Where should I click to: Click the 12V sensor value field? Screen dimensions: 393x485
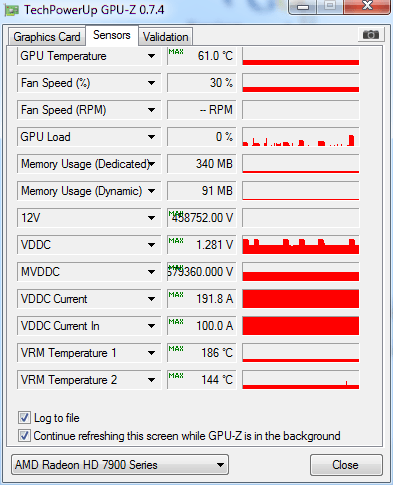[202, 218]
